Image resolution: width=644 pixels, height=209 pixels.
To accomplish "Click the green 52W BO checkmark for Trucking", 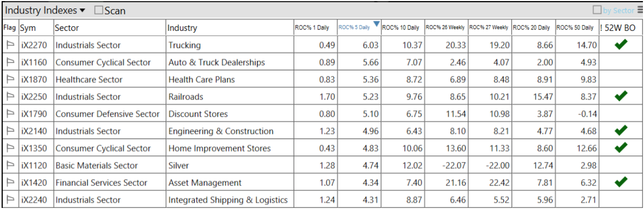I will click(x=621, y=45).
